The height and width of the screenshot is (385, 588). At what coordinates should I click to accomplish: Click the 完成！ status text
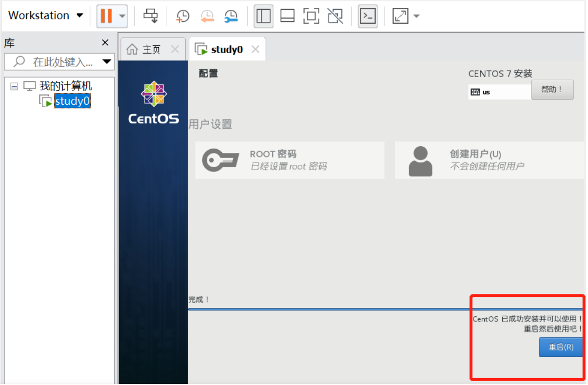click(x=199, y=300)
